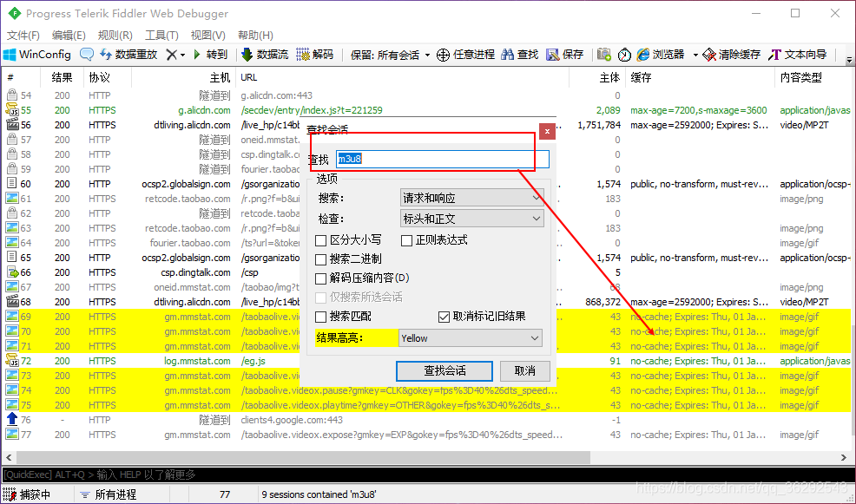Select the /eg.js URL row
Viewport: 856px width, 504px height.
point(427,361)
